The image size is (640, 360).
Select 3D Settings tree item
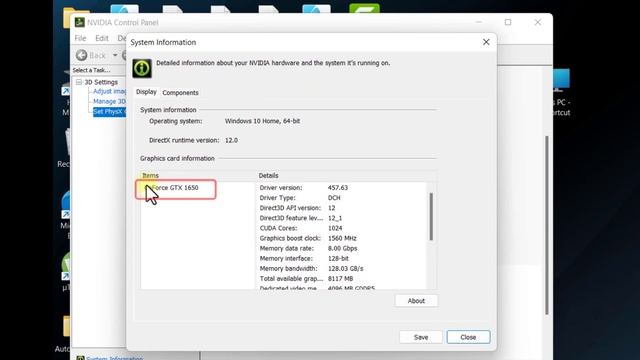point(101,82)
